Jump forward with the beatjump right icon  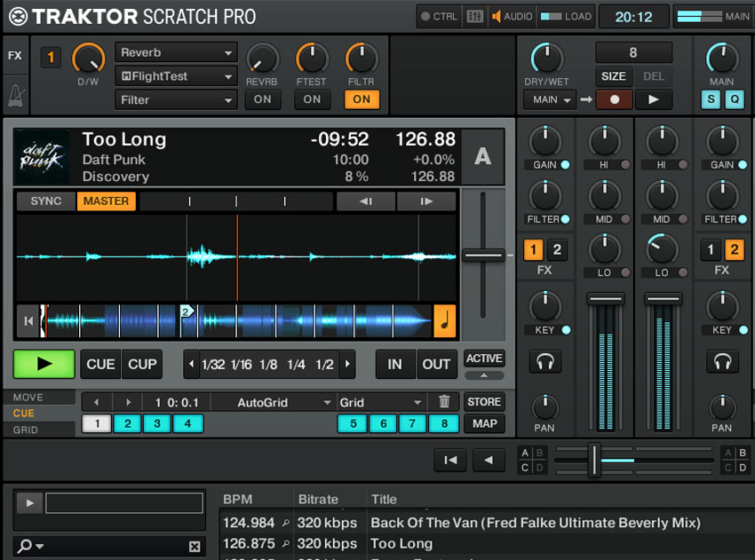[426, 201]
